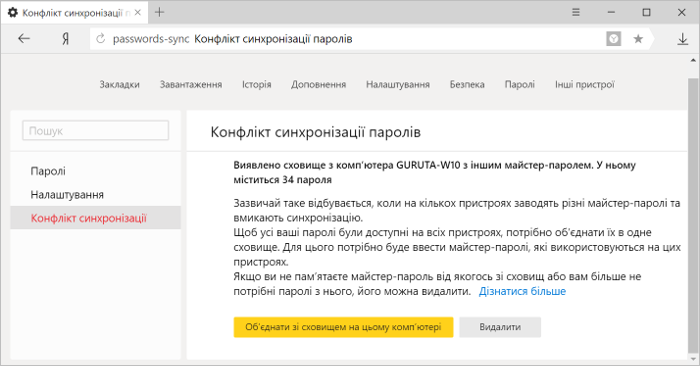Click the Protect shield icon in the address bar
Image resolution: width=700 pixels, height=366 pixels.
[x=613, y=39]
